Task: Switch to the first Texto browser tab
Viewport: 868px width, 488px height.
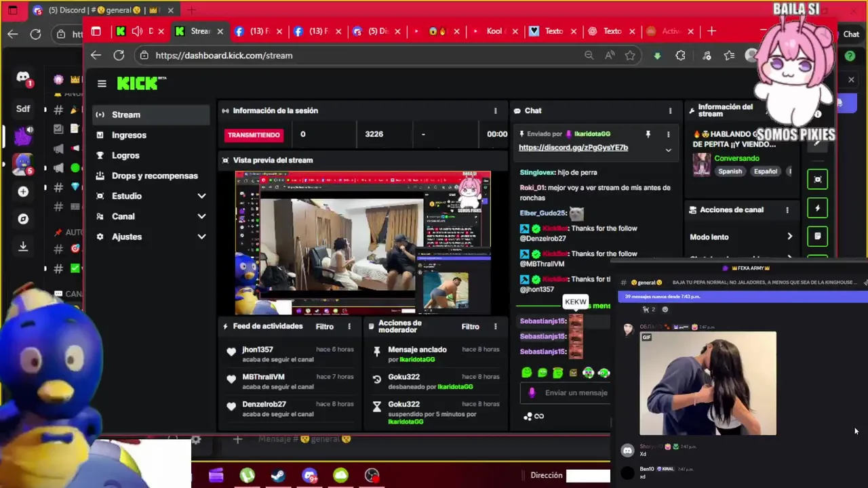Action: click(x=554, y=31)
